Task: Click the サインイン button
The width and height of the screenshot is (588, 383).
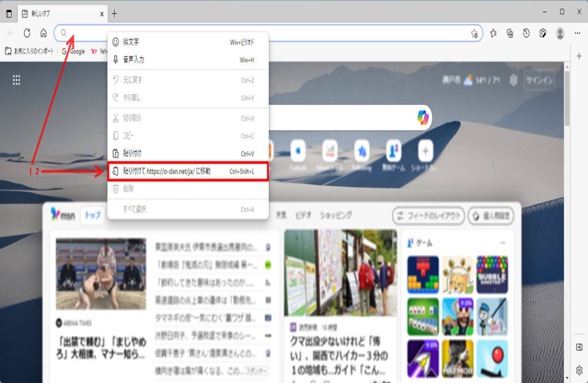Action: tap(539, 80)
